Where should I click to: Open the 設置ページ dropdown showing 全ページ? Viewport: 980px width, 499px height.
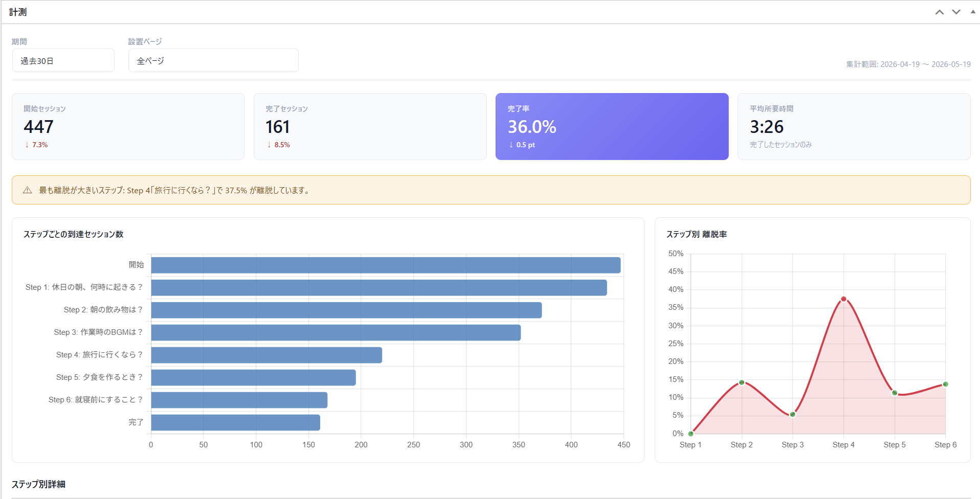(x=213, y=60)
